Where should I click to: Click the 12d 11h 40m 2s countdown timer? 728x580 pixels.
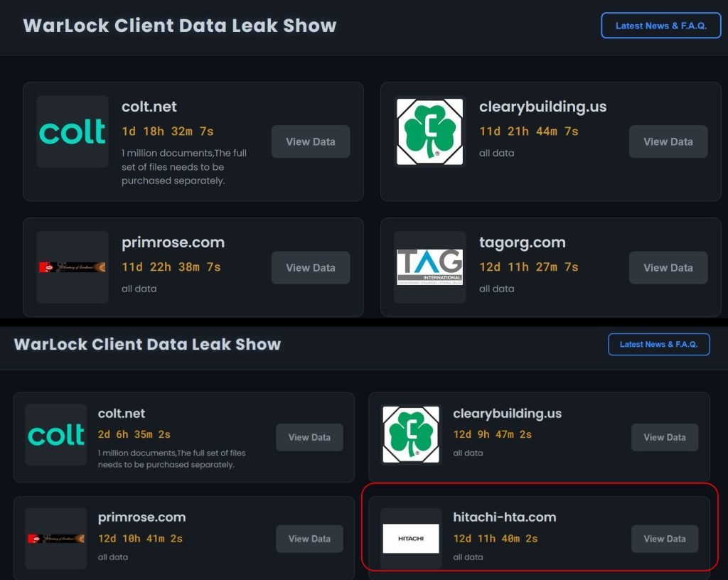pos(496,539)
